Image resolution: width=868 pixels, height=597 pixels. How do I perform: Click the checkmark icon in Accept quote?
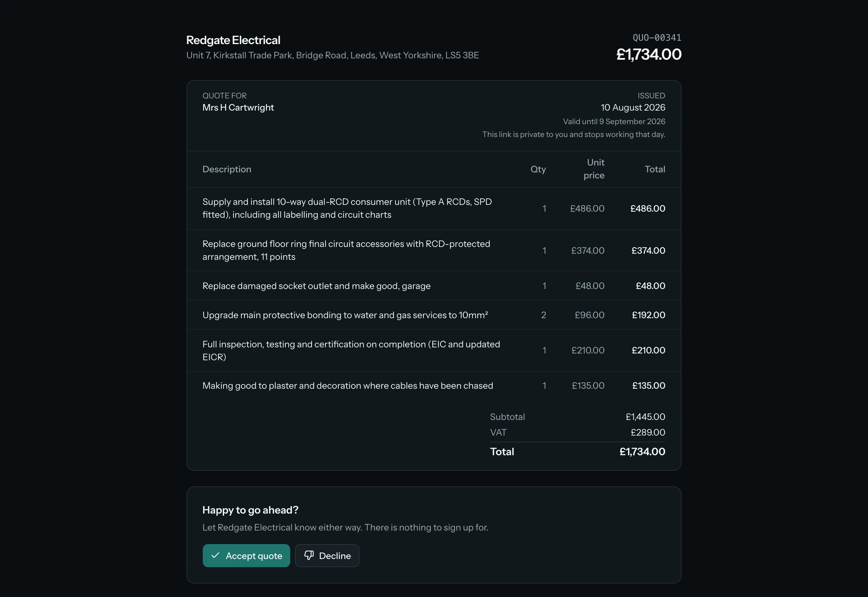tap(215, 556)
